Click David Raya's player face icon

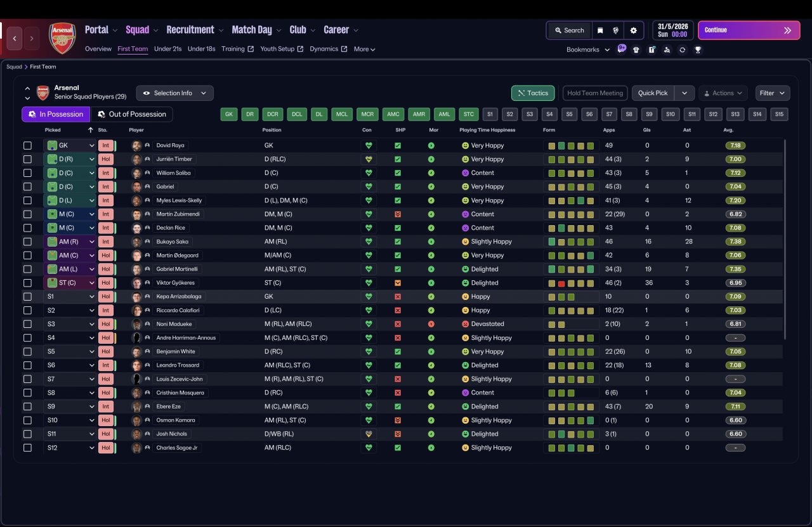pyautogui.click(x=136, y=145)
